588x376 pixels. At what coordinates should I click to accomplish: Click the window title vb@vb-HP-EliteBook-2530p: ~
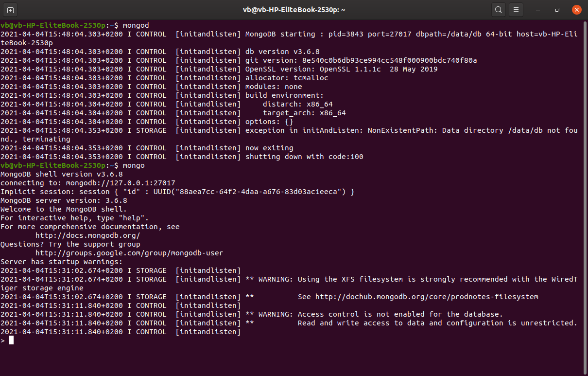[x=294, y=10]
